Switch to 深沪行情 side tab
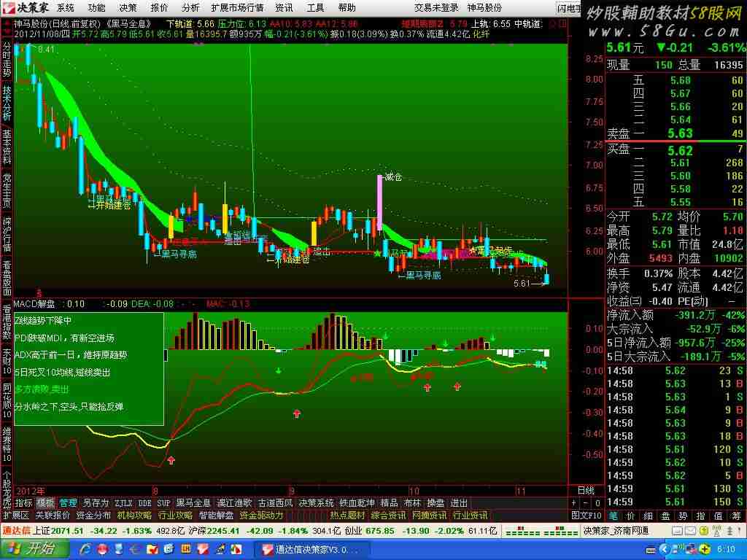This screenshot has width=747, height=560. coord(7,235)
